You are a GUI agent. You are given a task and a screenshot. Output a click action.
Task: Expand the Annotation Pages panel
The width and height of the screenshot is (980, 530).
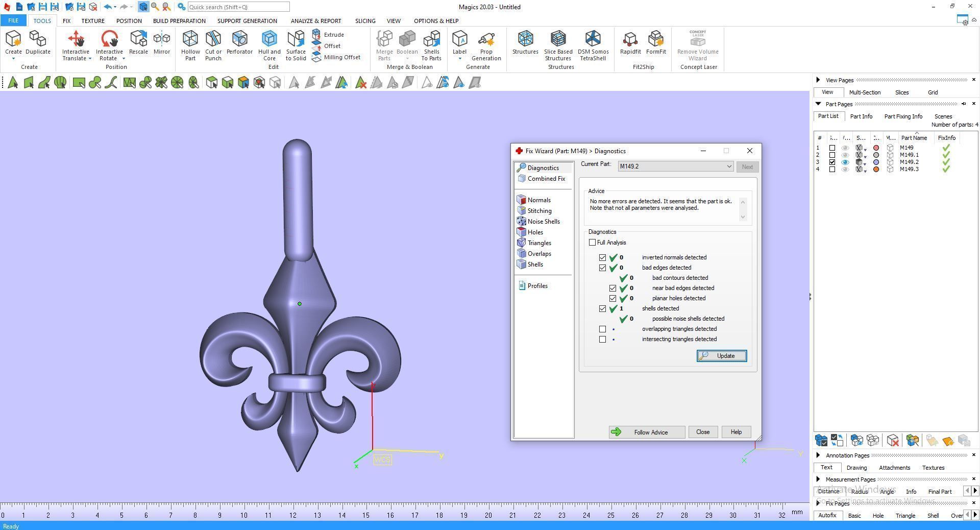pos(818,455)
